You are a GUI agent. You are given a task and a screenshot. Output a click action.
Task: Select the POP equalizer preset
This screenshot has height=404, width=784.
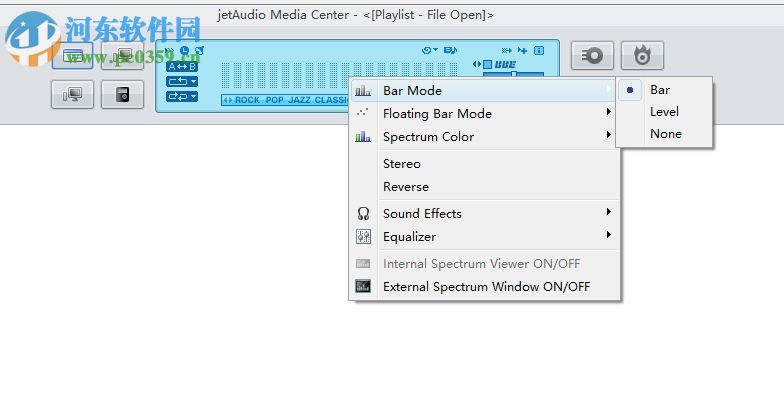tap(274, 100)
